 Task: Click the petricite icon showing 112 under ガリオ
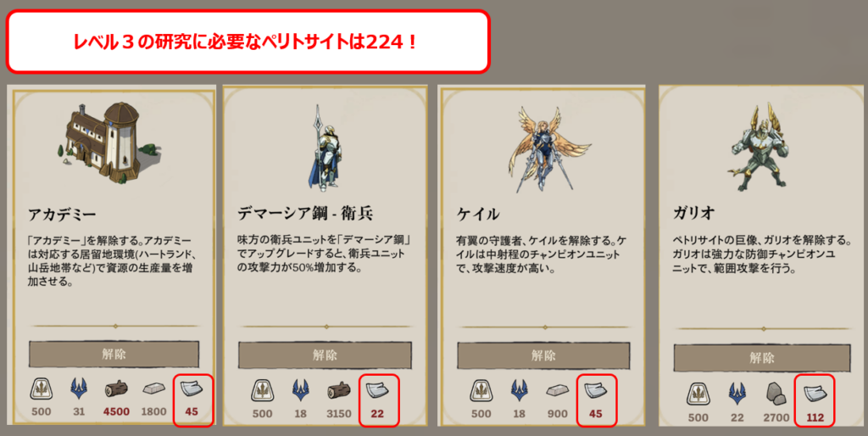(815, 394)
